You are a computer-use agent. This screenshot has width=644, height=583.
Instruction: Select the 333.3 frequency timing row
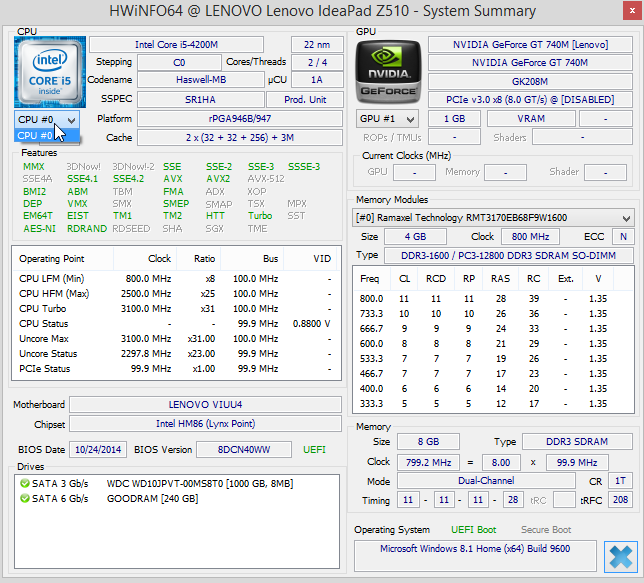(x=493, y=404)
